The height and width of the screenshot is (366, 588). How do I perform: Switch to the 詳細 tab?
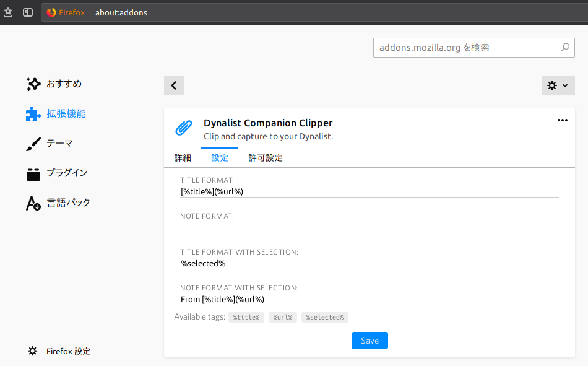[183, 158]
